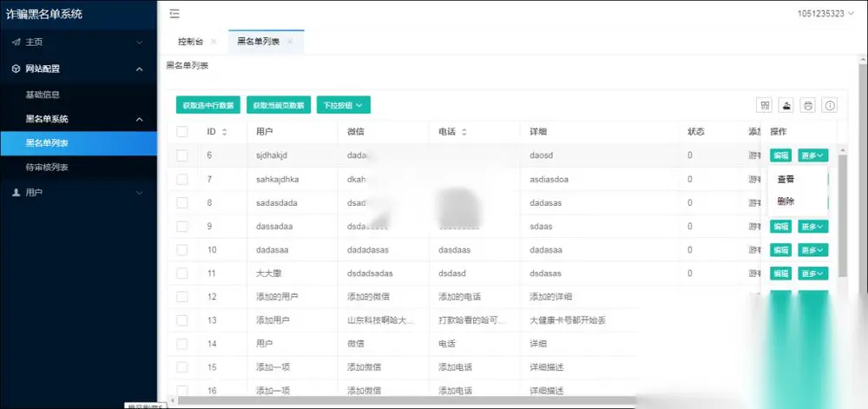The height and width of the screenshot is (409, 868).
Task: Click the export table icon
Action: [x=786, y=105]
